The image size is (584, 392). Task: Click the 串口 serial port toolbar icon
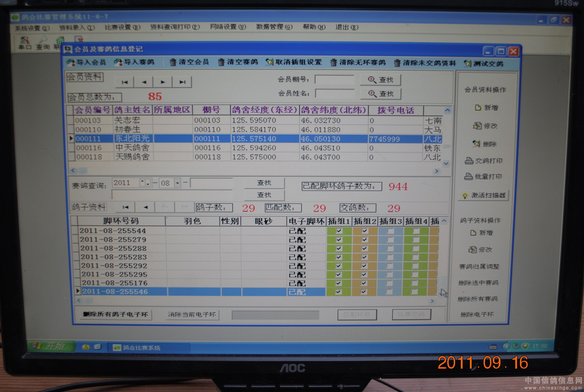[x=25, y=41]
